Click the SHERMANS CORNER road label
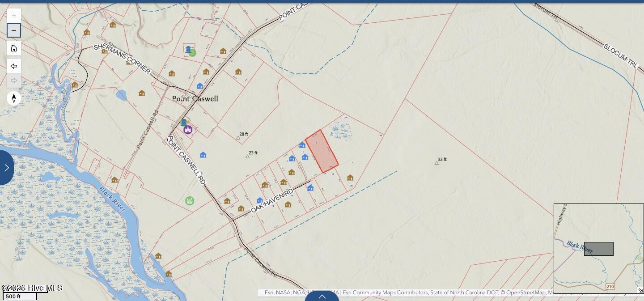The height and width of the screenshot is (301, 644). click(x=122, y=59)
